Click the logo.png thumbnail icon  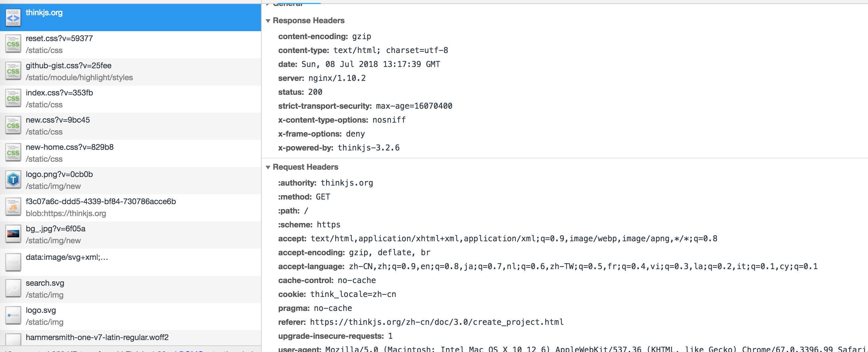tap(13, 180)
